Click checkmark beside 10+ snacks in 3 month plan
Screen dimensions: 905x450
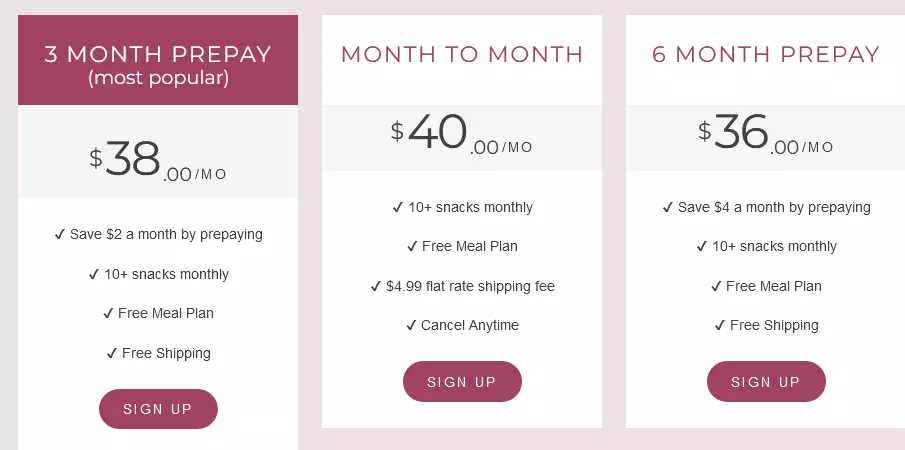tap(94, 275)
